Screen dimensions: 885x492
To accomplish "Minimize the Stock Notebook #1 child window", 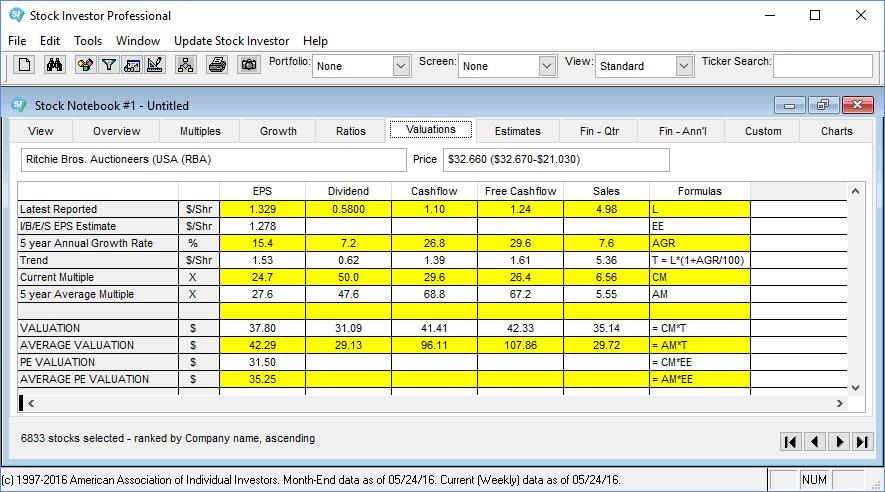I will coord(790,105).
